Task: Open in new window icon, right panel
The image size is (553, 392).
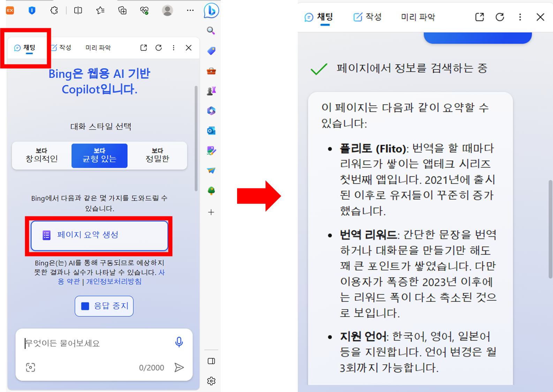Action: point(479,17)
